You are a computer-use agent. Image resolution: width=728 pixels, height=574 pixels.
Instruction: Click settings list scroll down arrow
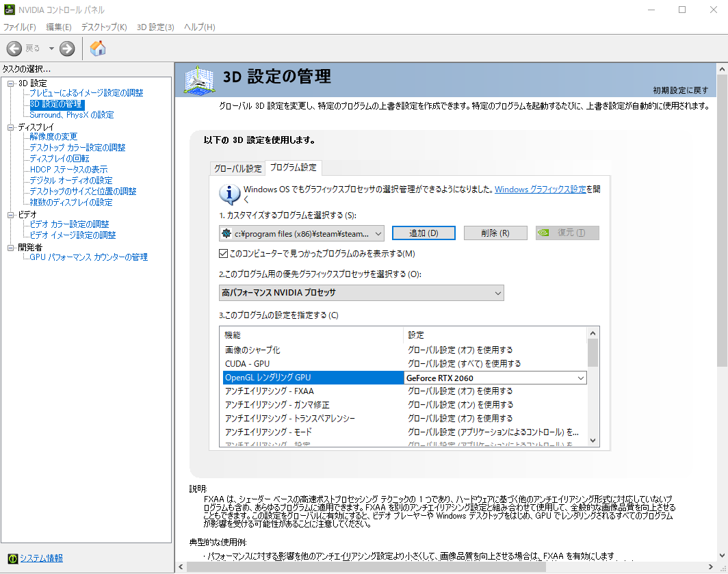point(593,441)
